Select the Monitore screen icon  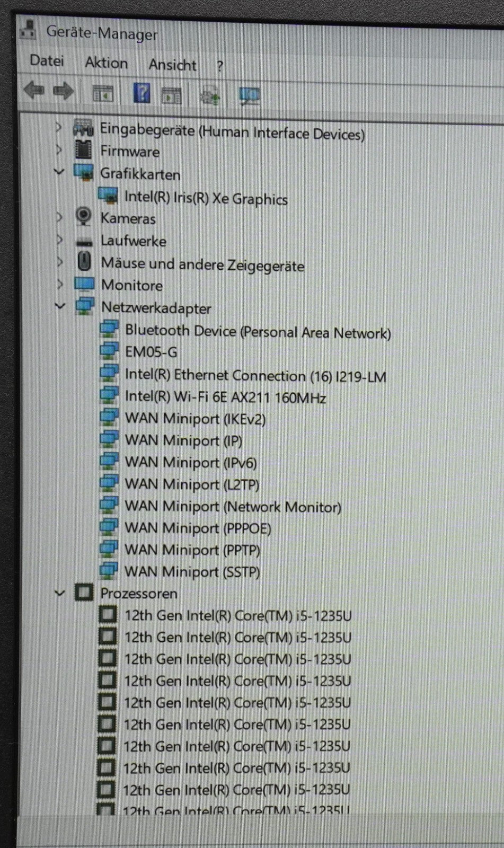84,284
